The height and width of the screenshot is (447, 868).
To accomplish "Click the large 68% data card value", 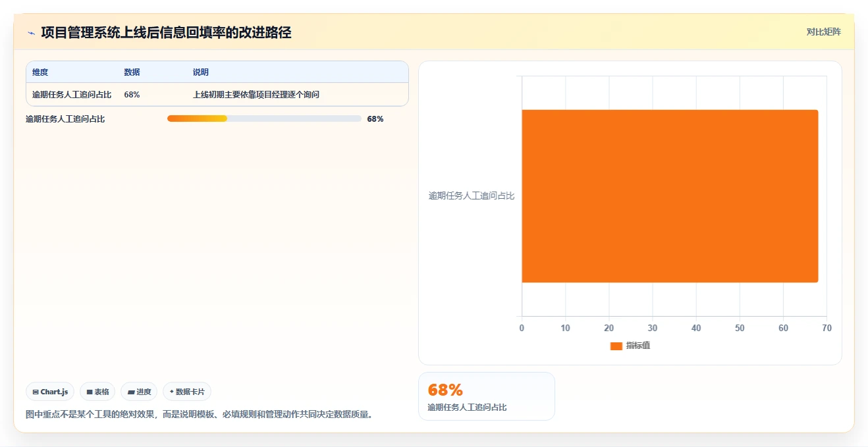I will 445,390.
